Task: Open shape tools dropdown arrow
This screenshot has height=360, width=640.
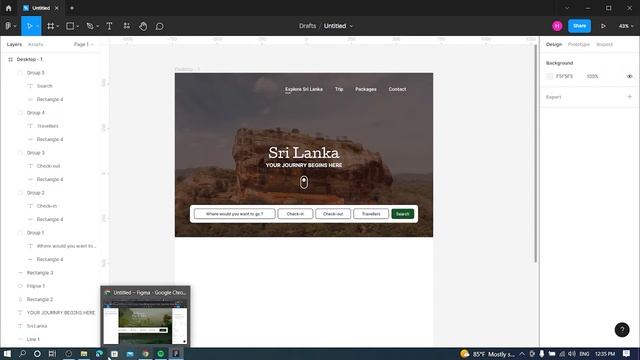Action: (78, 26)
